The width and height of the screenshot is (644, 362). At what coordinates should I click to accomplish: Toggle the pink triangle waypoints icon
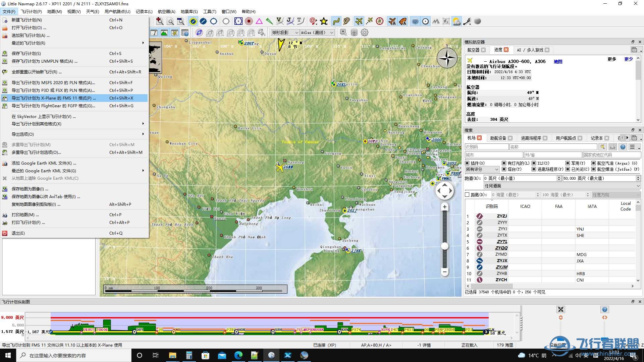coord(259,21)
